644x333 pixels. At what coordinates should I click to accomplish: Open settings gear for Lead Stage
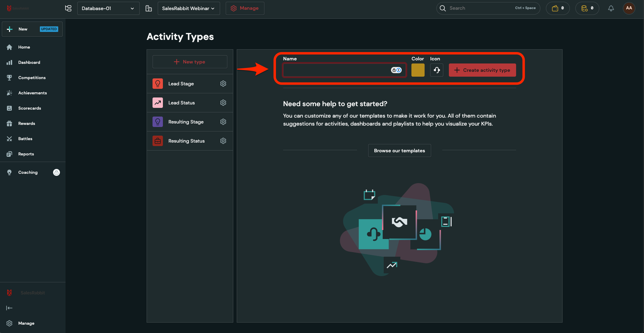(223, 84)
